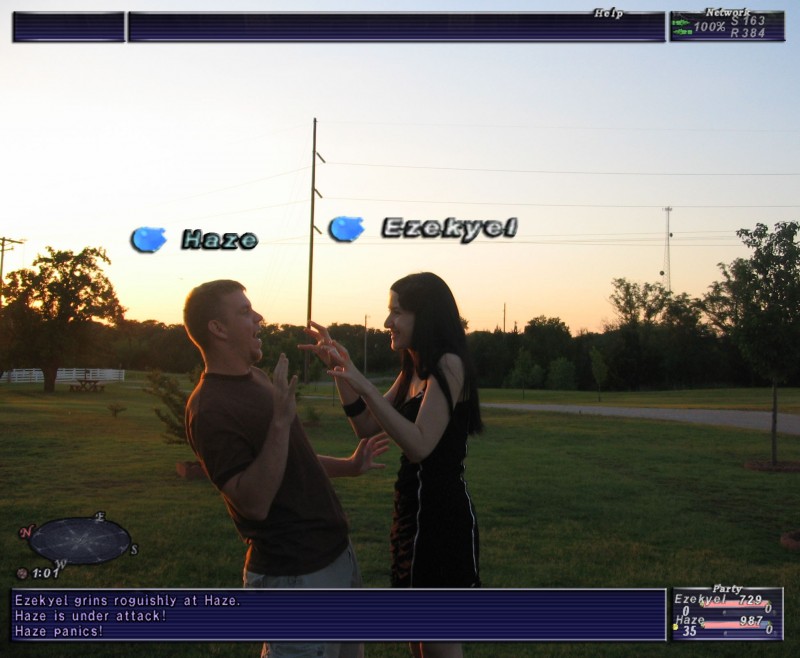
Task: Click chat line 'Haze panics!'
Action: 59,631
